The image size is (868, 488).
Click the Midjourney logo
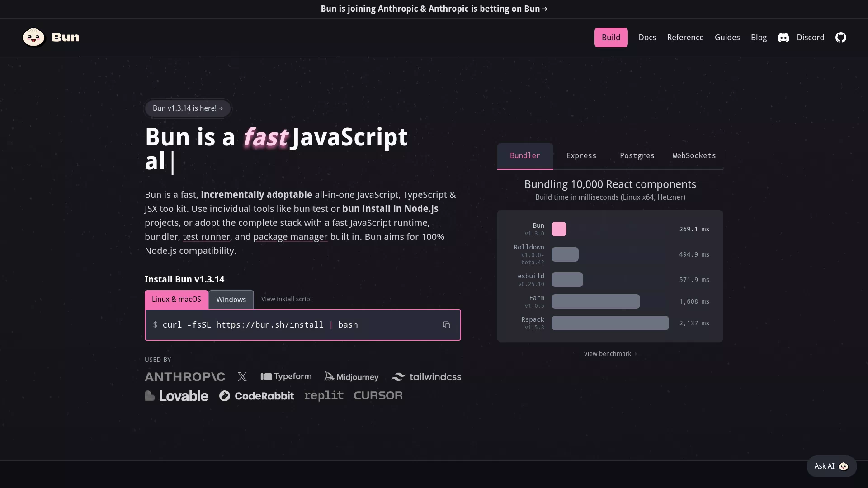(351, 377)
